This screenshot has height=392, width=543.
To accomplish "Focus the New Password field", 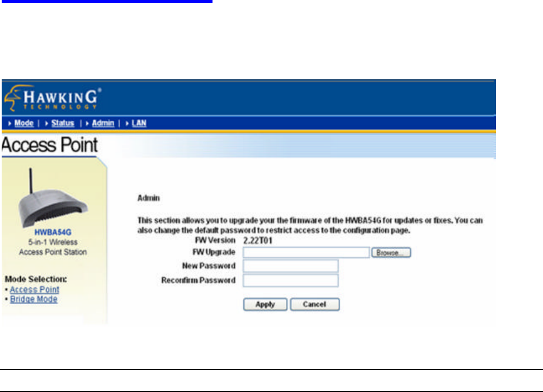I will [x=291, y=266].
